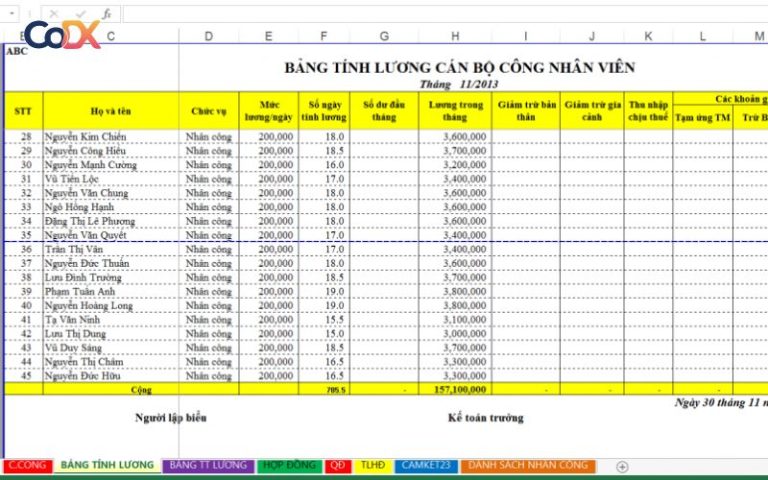Open the BẢNG TT LƯƠNG sheet tab
768x480 pixels.
tap(208, 465)
